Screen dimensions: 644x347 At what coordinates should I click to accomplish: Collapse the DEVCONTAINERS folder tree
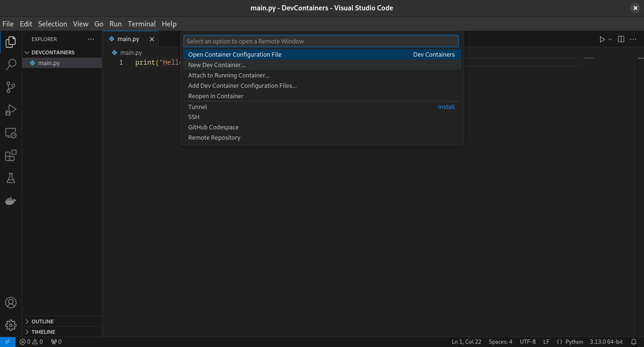coord(52,52)
